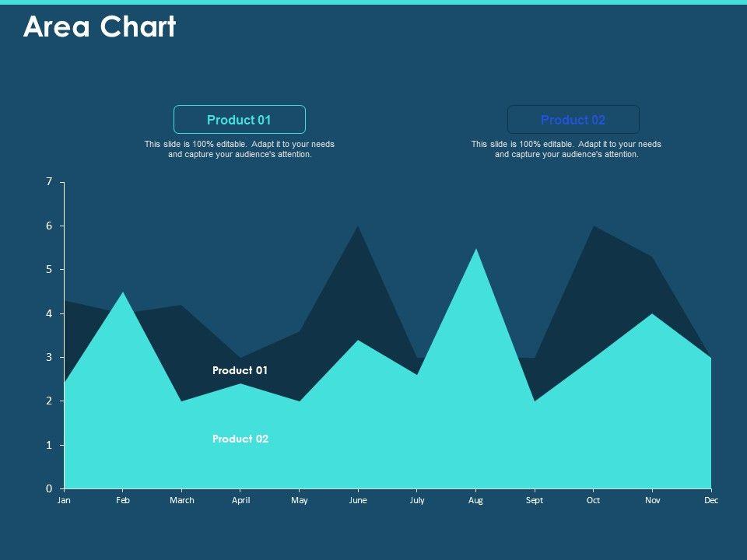Click the Feb label on the x-axis
The height and width of the screenshot is (560, 747).
pyautogui.click(x=123, y=500)
